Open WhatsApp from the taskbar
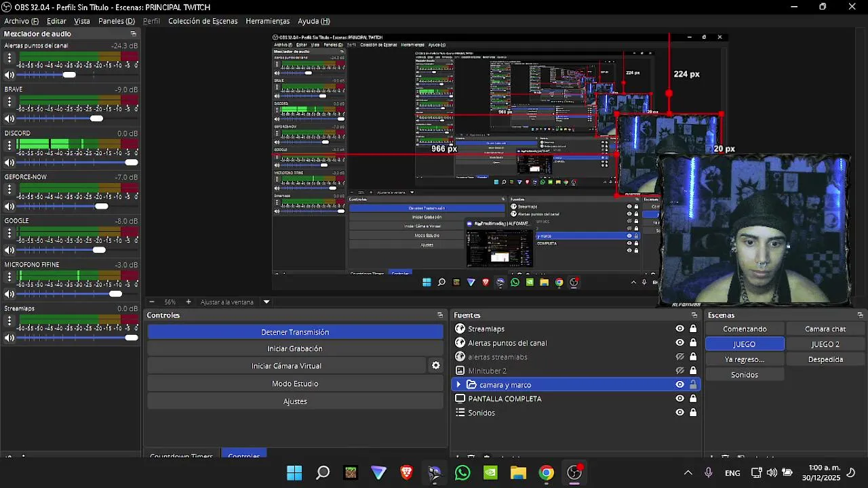 (x=462, y=473)
